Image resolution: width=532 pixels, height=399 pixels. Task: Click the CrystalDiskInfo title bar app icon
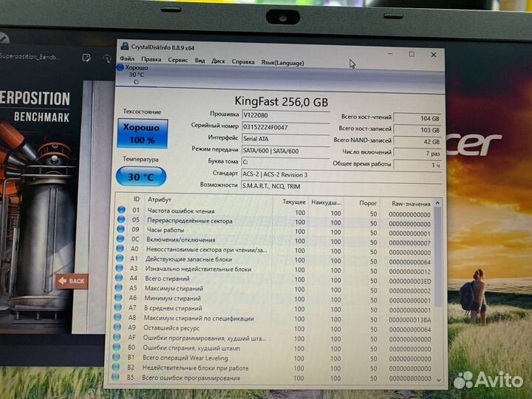click(x=125, y=46)
